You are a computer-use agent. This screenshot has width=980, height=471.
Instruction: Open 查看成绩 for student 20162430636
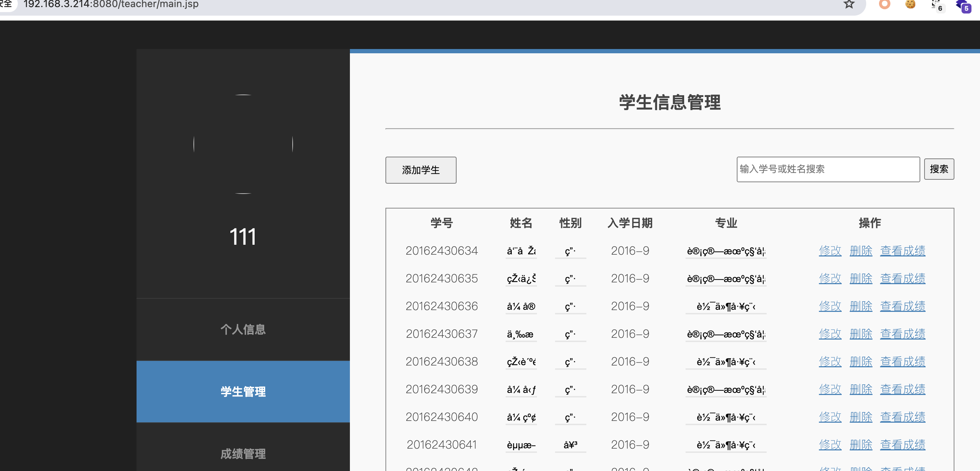pyautogui.click(x=902, y=307)
